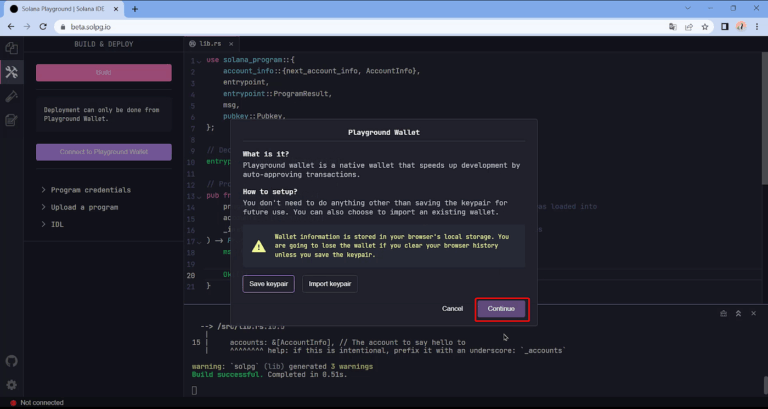
Task: Click Import keypair in wallet dialog
Action: (330, 284)
